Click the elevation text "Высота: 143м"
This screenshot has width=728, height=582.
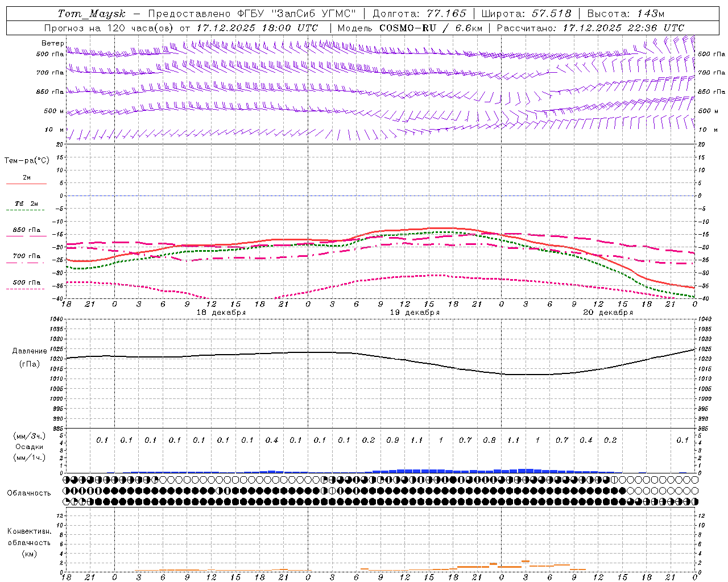click(626, 14)
